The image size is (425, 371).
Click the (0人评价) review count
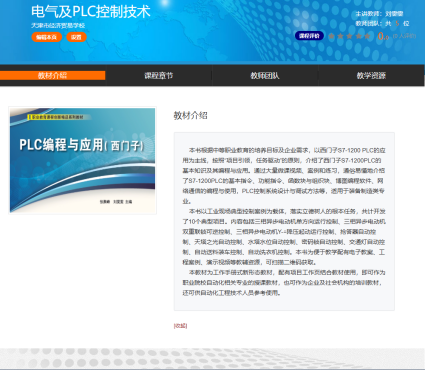(404, 36)
